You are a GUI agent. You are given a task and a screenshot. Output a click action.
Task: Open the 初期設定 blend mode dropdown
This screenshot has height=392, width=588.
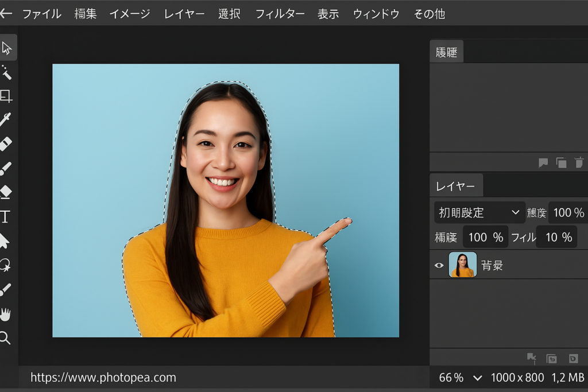pyautogui.click(x=479, y=212)
